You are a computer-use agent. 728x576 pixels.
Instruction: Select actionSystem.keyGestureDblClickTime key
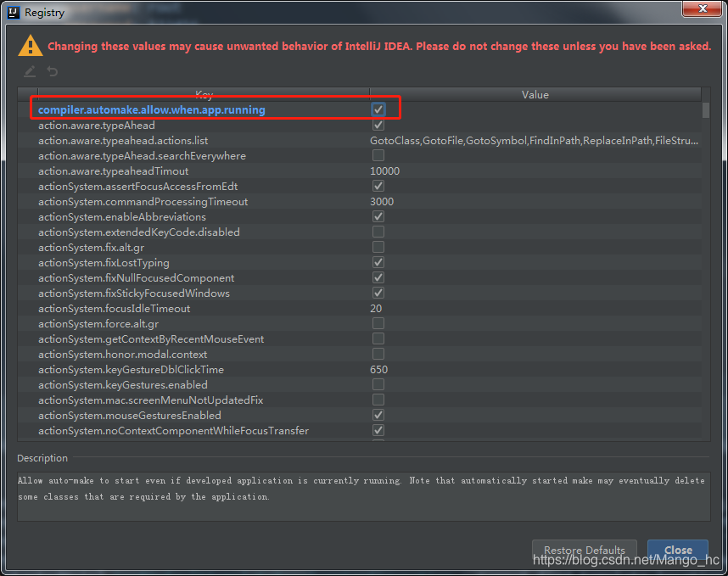131,370
